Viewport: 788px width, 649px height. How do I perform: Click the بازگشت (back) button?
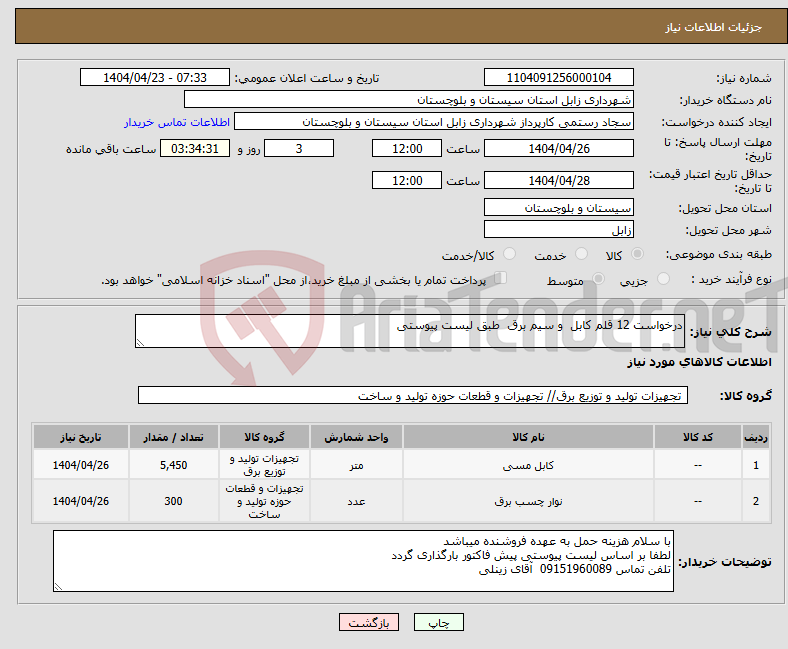coord(369,622)
